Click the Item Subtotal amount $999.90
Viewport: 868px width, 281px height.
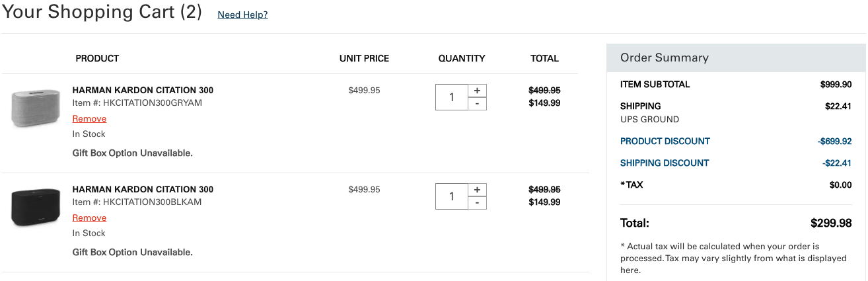tap(836, 85)
